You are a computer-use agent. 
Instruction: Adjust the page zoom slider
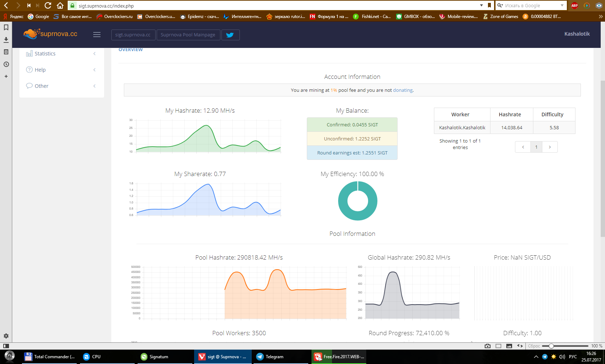(551, 346)
